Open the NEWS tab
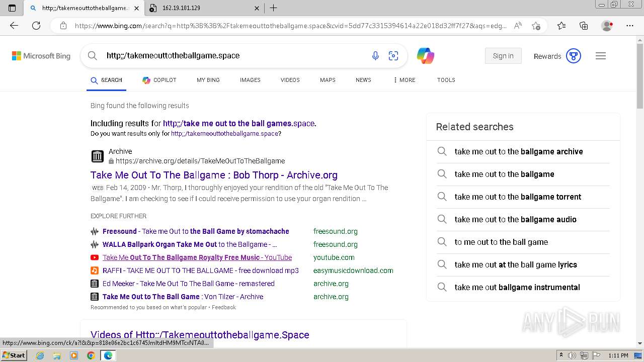 click(363, 80)
